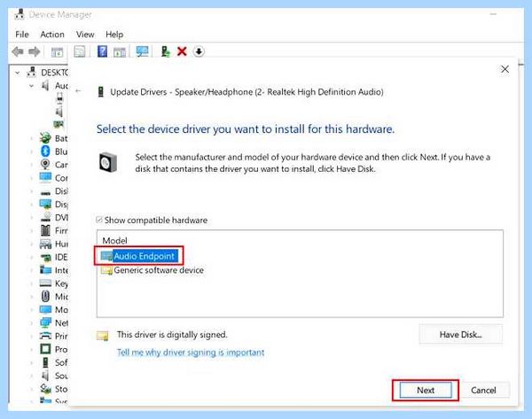Click the Have Disk... button
The width and height of the screenshot is (532, 419).
[460, 335]
